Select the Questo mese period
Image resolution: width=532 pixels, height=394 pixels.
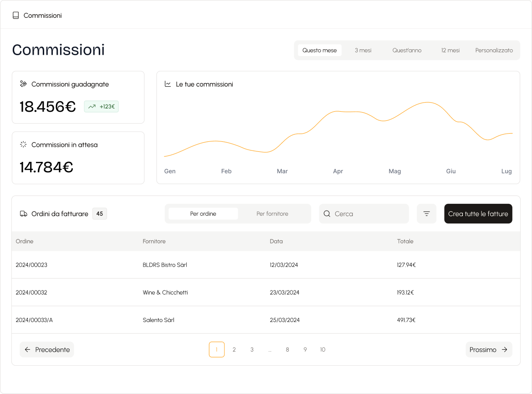click(x=319, y=50)
